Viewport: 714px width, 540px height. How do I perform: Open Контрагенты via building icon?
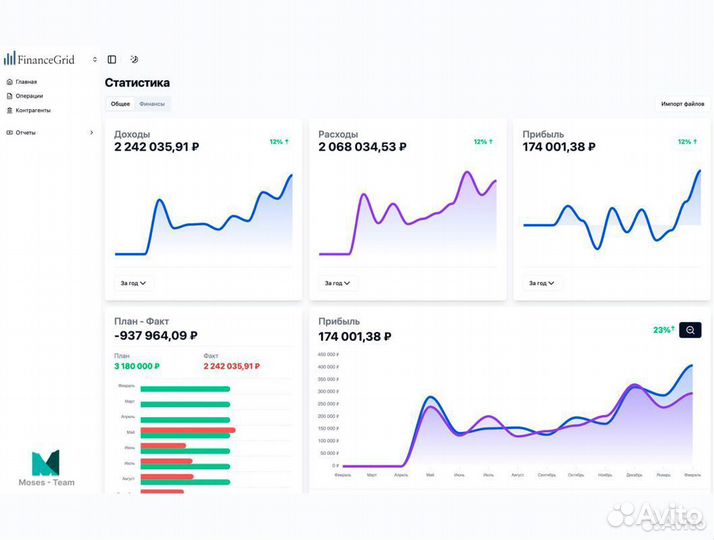[x=10, y=110]
